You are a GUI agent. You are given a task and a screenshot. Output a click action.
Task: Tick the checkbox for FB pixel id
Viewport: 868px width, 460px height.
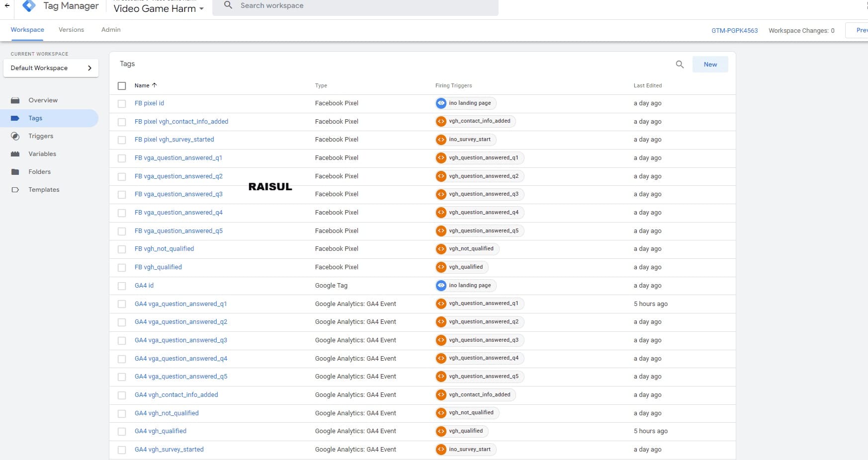point(122,104)
